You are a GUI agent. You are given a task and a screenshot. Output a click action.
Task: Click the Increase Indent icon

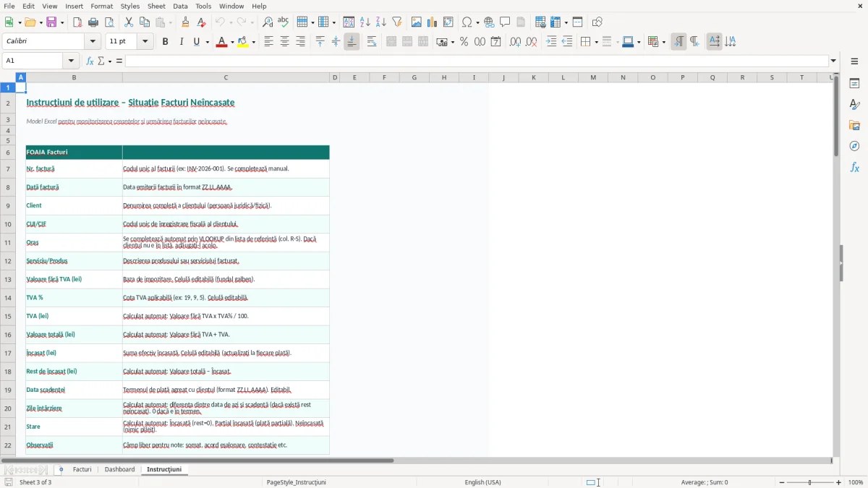click(x=551, y=42)
